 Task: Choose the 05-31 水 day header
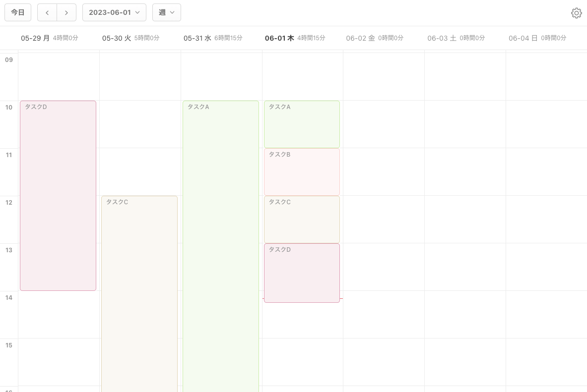197,38
